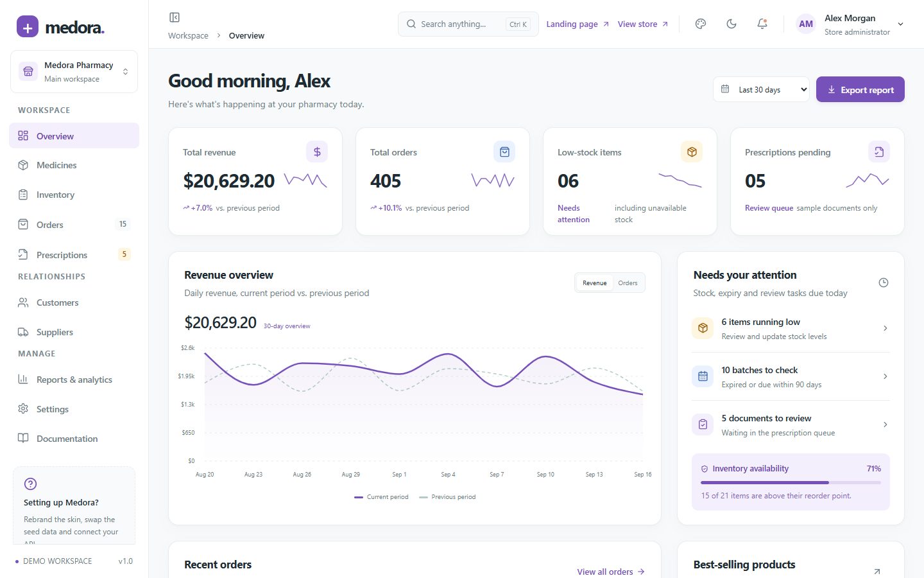Click calendar icon beside 10 batches to check

[703, 376]
